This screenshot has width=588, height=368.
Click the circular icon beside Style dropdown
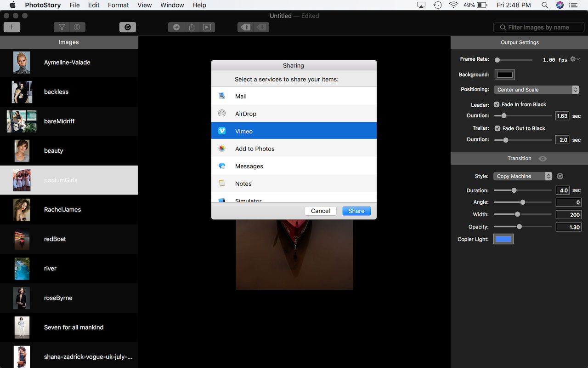pos(560,176)
